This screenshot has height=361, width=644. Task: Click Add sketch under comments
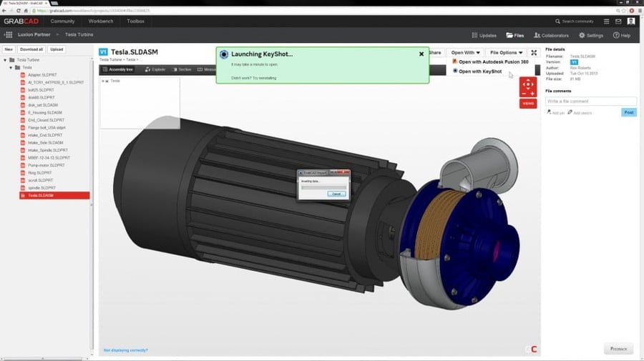pos(580,112)
